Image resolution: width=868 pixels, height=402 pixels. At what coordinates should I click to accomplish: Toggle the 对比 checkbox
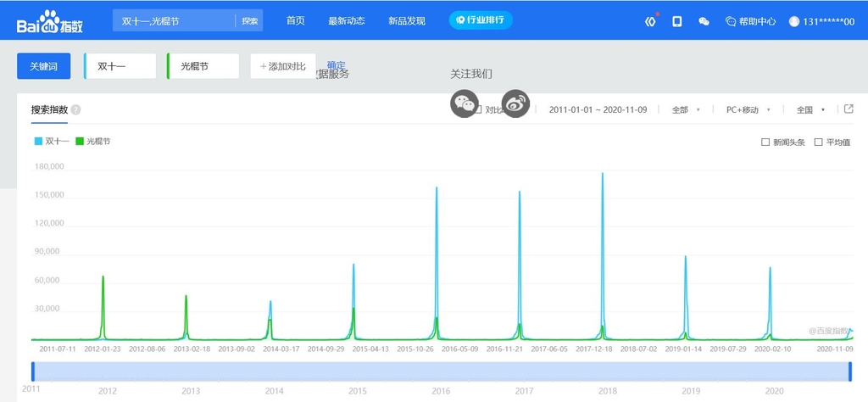pos(479,109)
